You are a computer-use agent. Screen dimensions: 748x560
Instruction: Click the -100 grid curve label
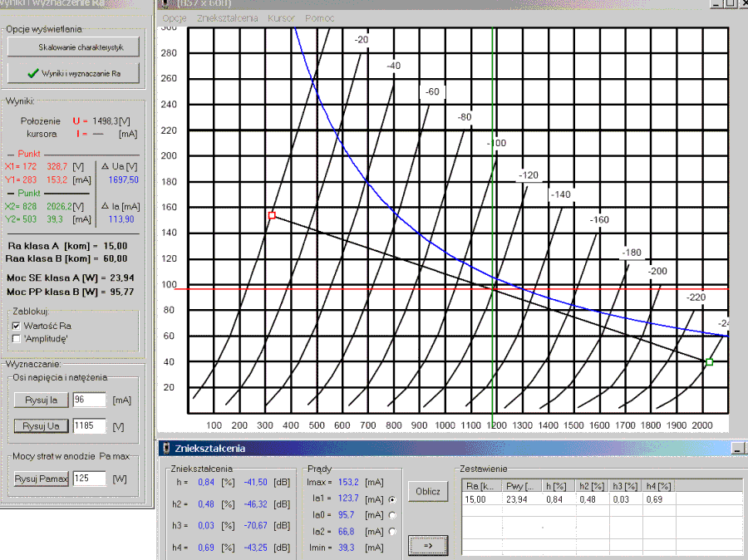pos(497,143)
